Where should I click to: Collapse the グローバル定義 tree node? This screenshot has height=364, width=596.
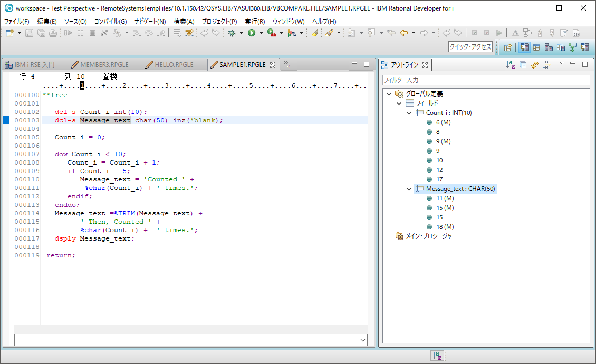coord(389,94)
